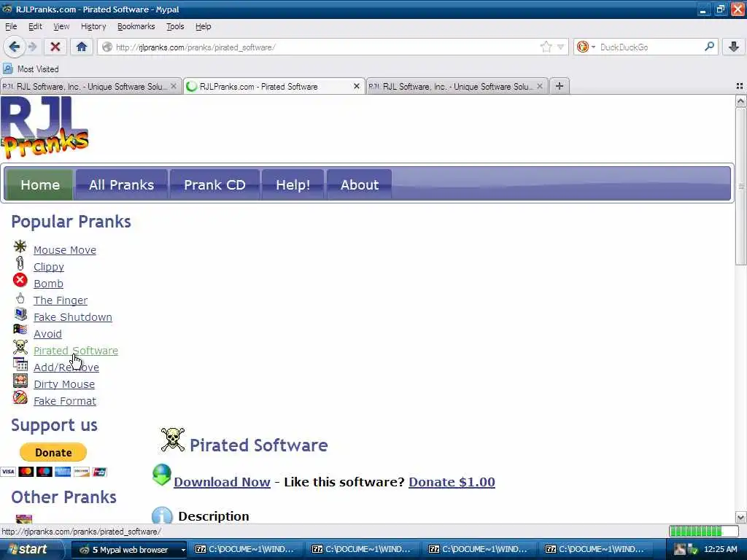Open the Edit menu
Screen dimensions: 747x560
35,26
